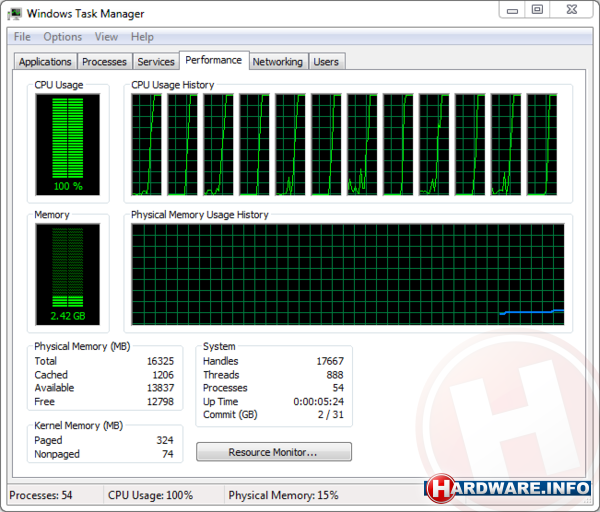Open the View menu
This screenshot has width=600, height=512.
click(x=106, y=37)
